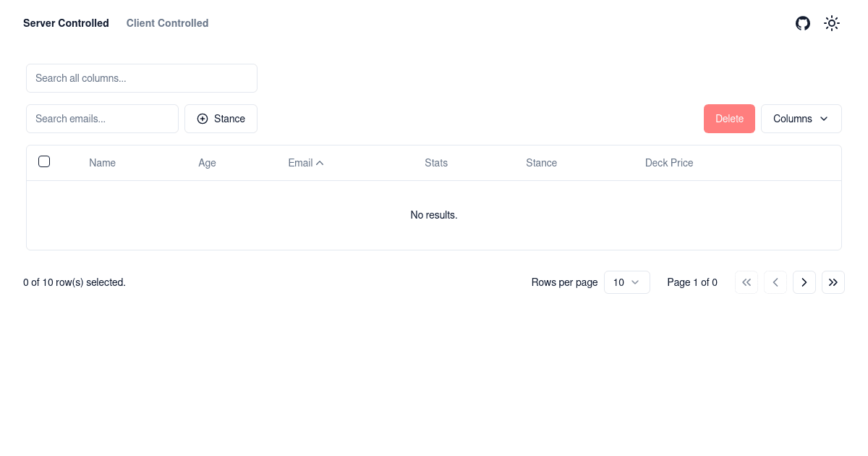Click the Search emails input box
The width and height of the screenshot is (868, 456).
point(102,119)
